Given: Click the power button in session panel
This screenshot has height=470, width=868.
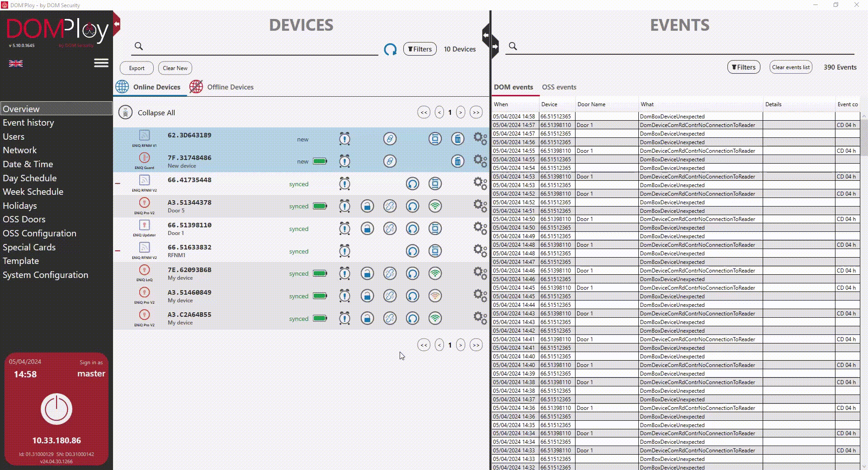Looking at the screenshot, I should point(57,409).
